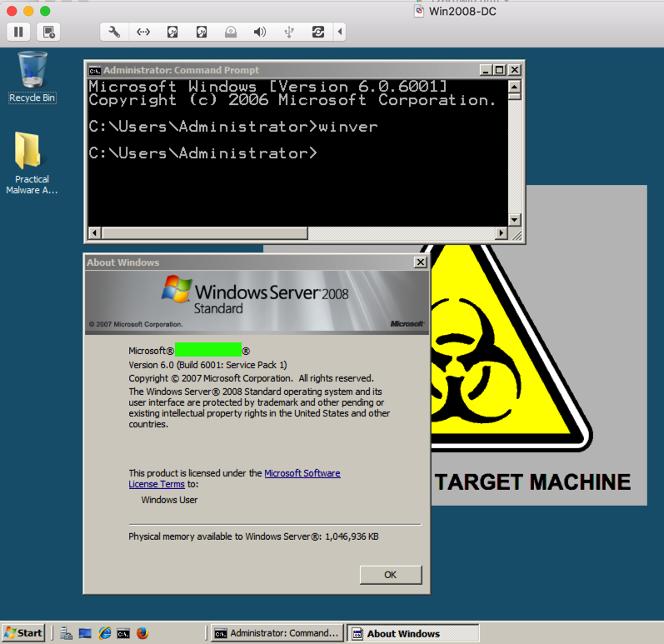Close the About Windows dialog

(420, 262)
